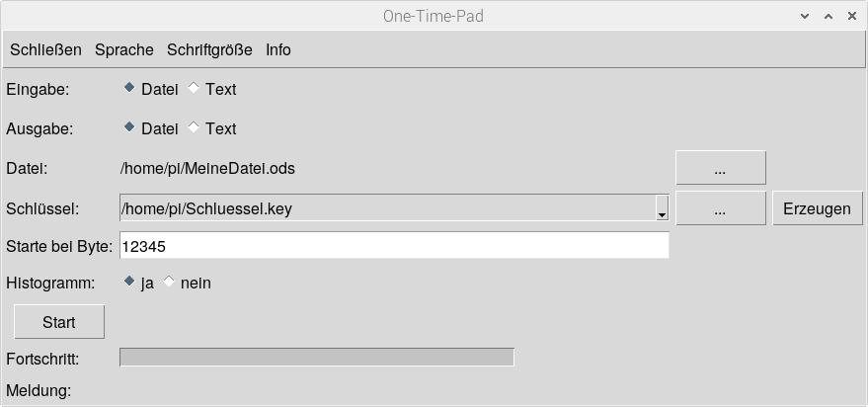Enable Histogramm with ja option
868x407 pixels.
[x=129, y=282]
